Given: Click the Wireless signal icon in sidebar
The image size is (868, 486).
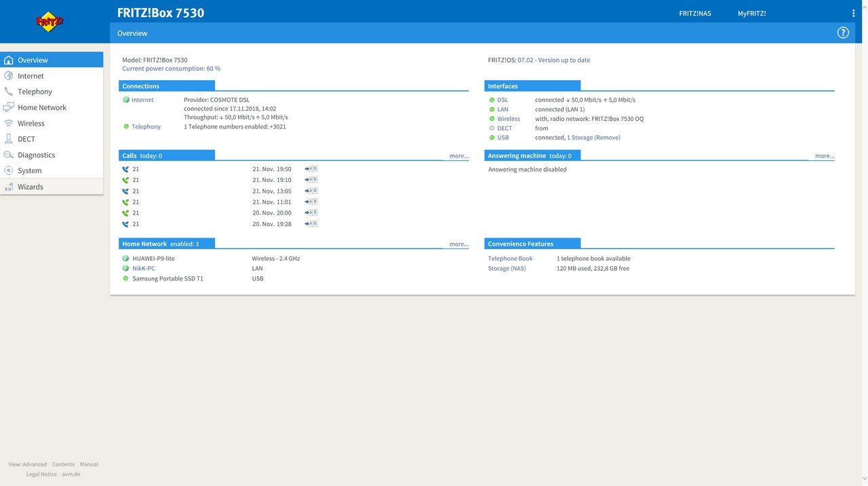Looking at the screenshot, I should click(9, 124).
